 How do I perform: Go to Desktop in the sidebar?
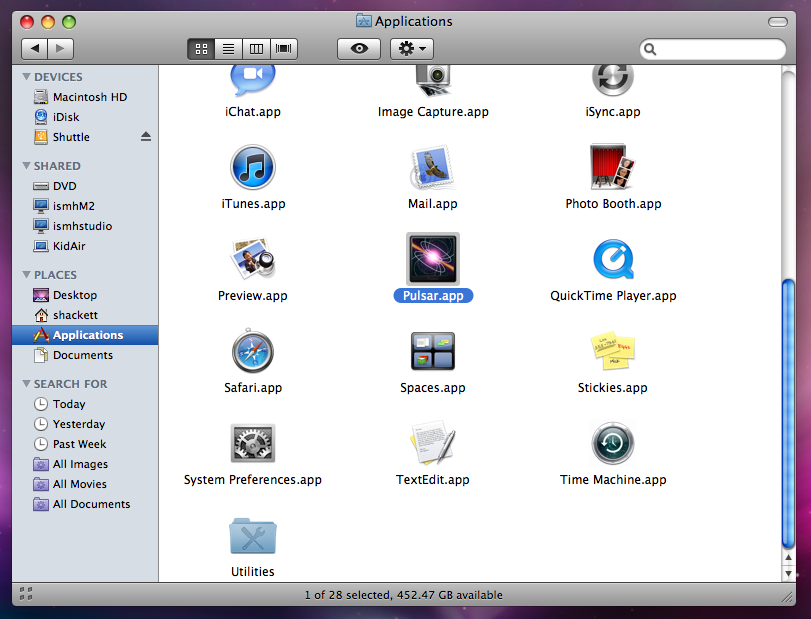(85, 295)
